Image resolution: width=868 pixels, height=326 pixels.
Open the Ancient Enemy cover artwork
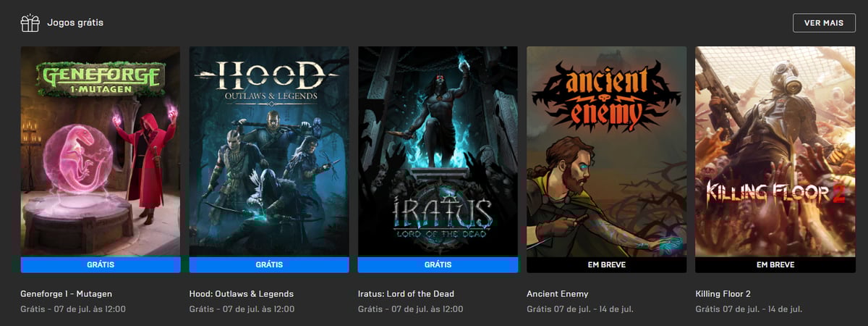coord(606,151)
